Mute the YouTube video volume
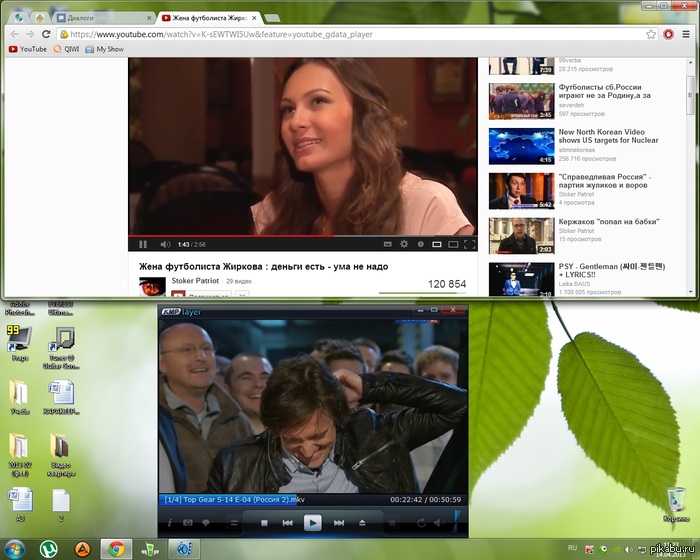This screenshot has height=560, width=700. [165, 244]
